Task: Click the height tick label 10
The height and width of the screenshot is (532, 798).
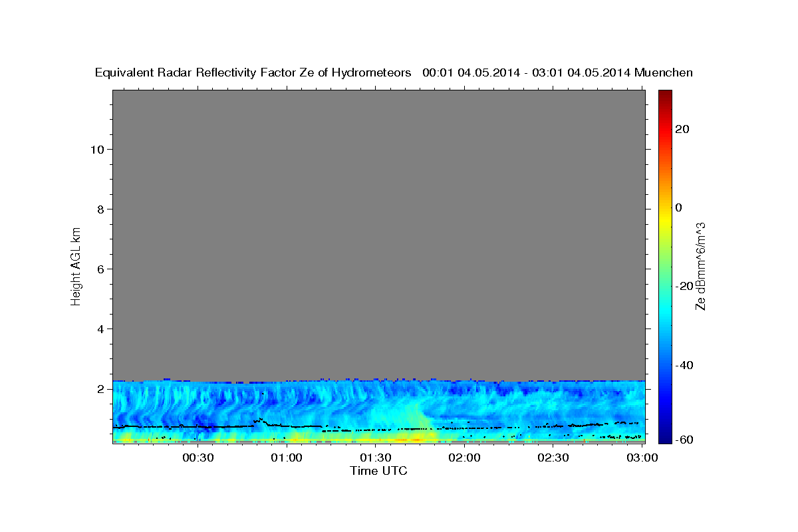Action: coord(97,149)
